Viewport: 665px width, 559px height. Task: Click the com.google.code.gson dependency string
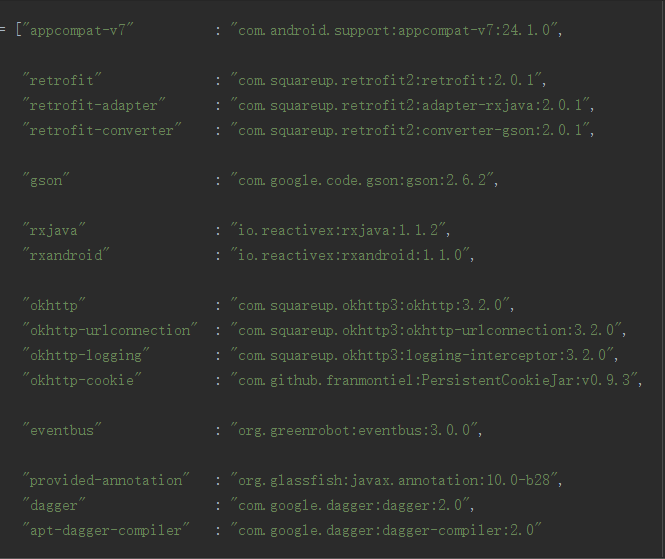364,180
